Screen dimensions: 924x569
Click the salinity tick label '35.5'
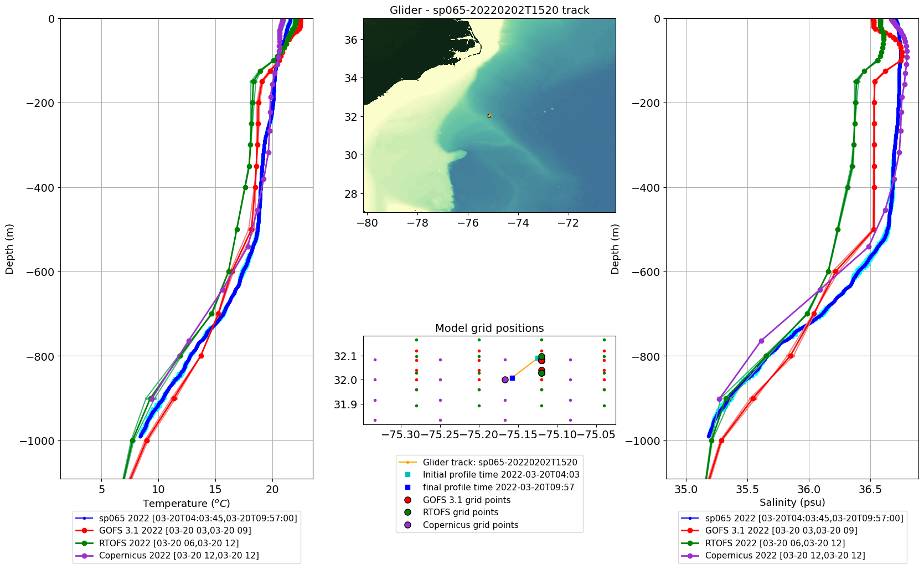click(747, 489)
